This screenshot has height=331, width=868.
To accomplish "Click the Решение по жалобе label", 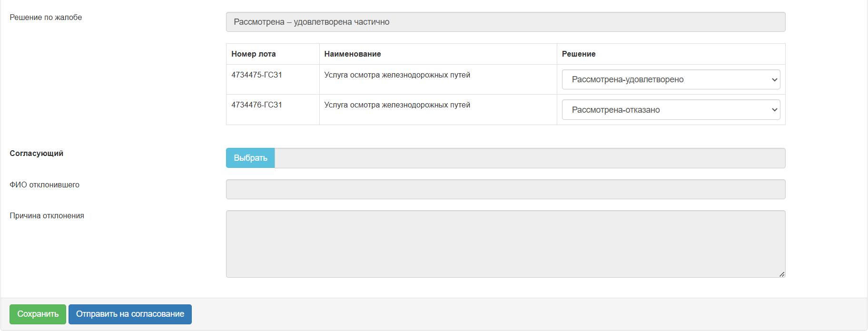I will pos(46,17).
